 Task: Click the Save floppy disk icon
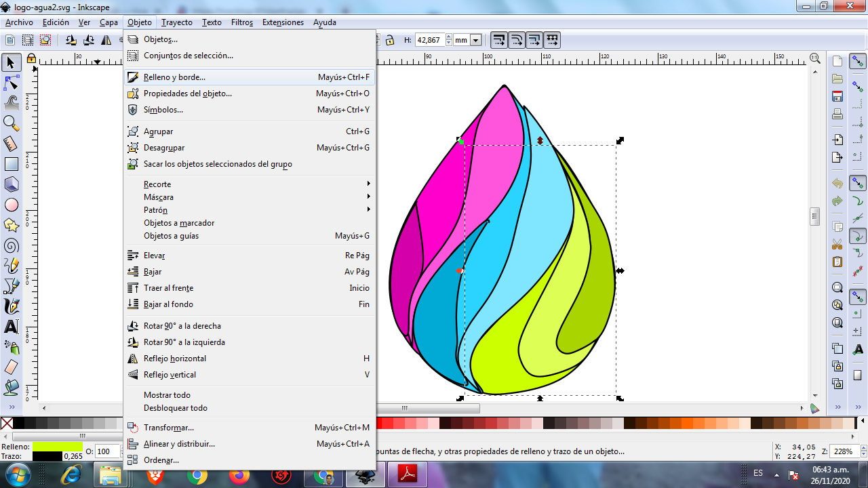(x=837, y=96)
